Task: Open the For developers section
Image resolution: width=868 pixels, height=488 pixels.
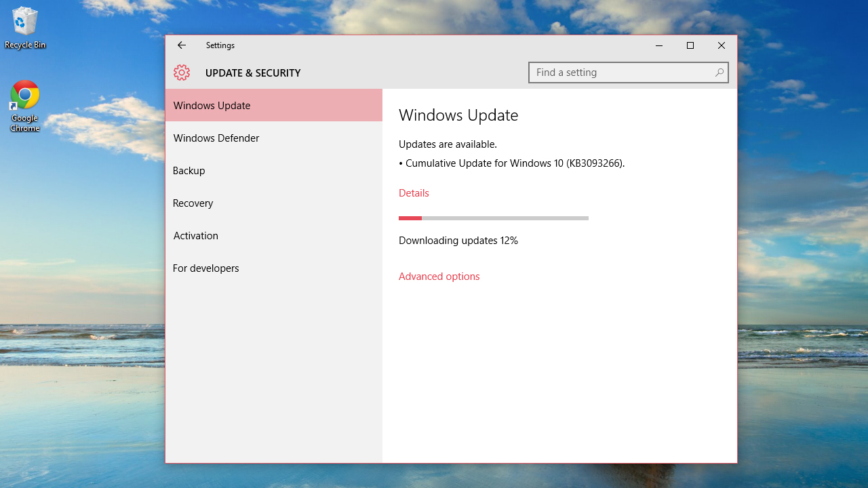Action: coord(206,268)
